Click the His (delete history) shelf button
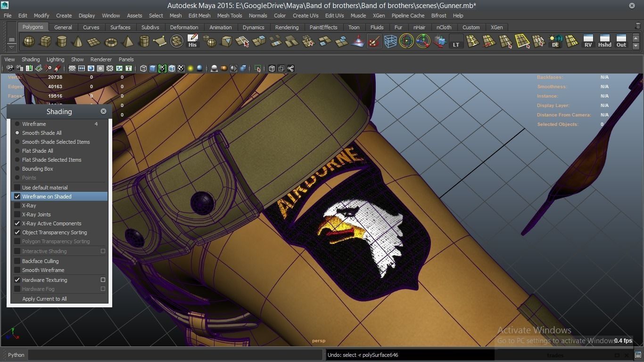Viewport: 644px width, 362px height. (192, 41)
